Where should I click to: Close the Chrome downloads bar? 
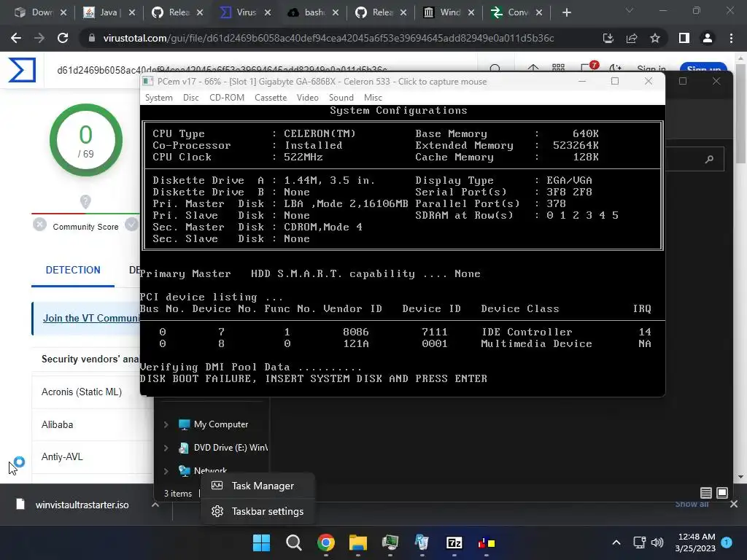click(x=734, y=505)
